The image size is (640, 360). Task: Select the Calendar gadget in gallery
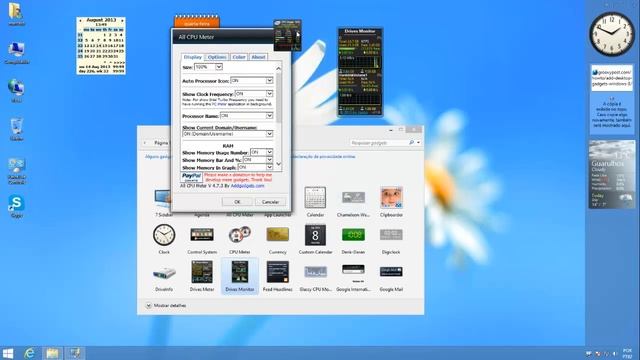(x=315, y=202)
